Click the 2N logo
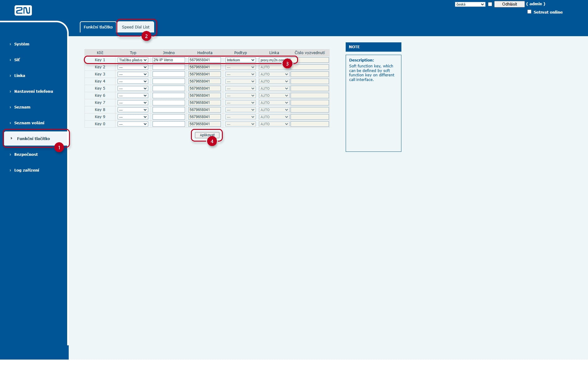 pos(23,11)
